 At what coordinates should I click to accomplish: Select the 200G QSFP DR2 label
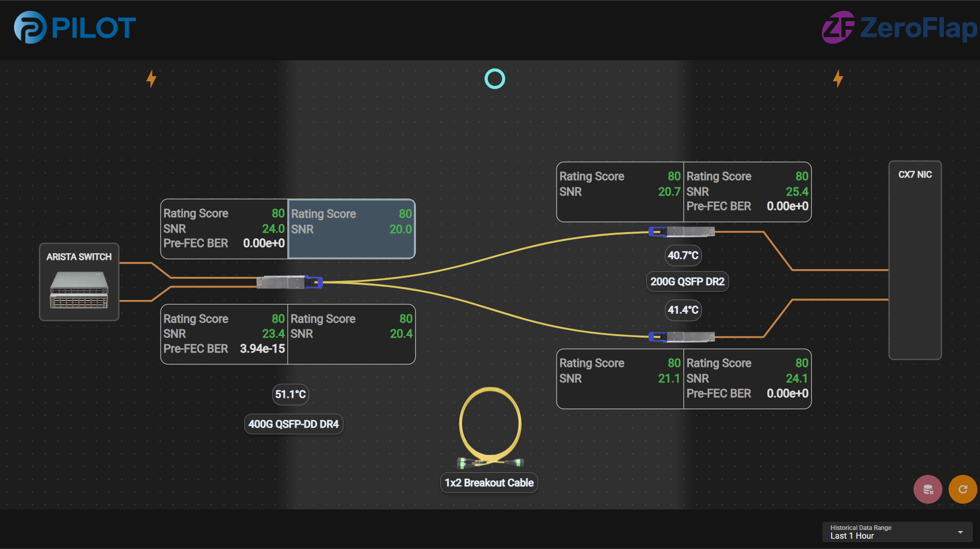[687, 281]
